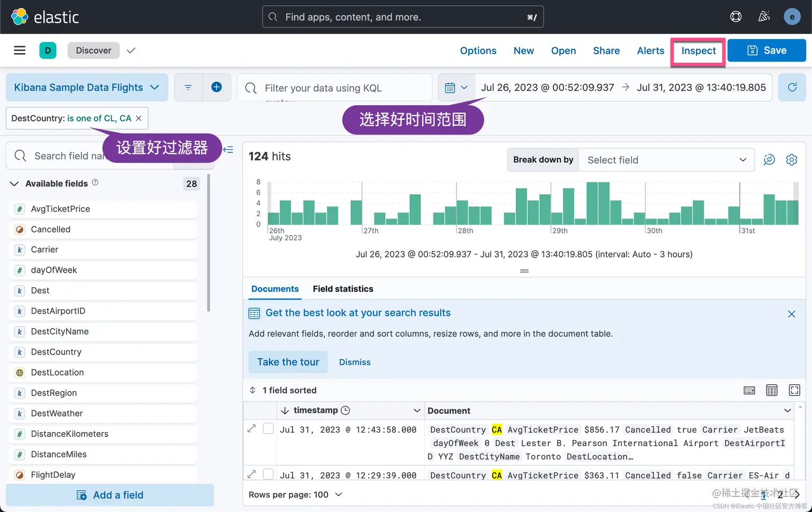
Task: Select the AvgTicketPrice field
Action: (x=103, y=209)
